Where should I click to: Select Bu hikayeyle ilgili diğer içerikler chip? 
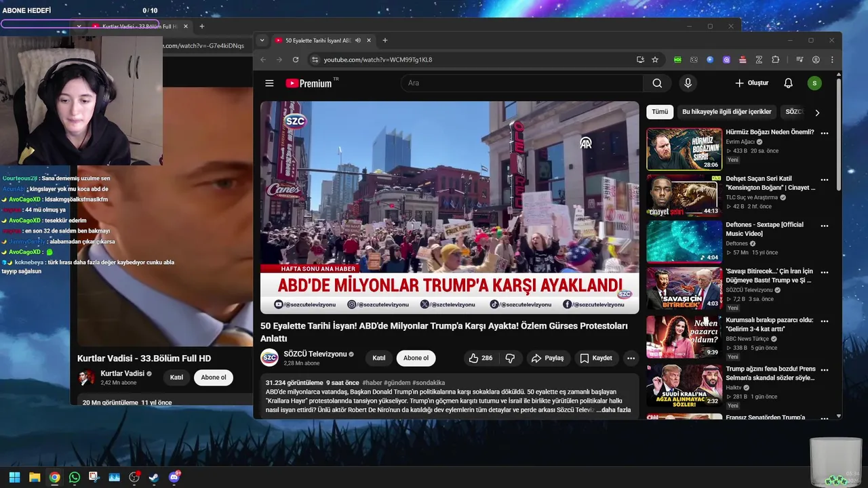click(x=727, y=112)
